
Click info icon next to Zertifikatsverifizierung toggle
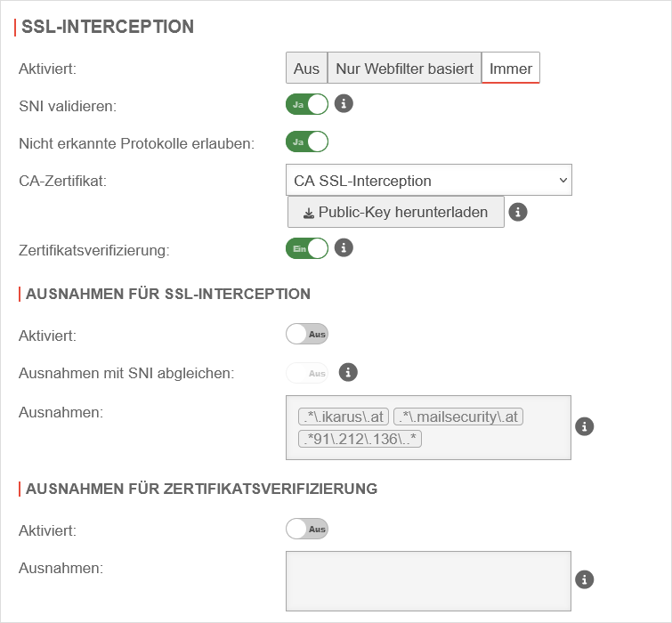344,247
